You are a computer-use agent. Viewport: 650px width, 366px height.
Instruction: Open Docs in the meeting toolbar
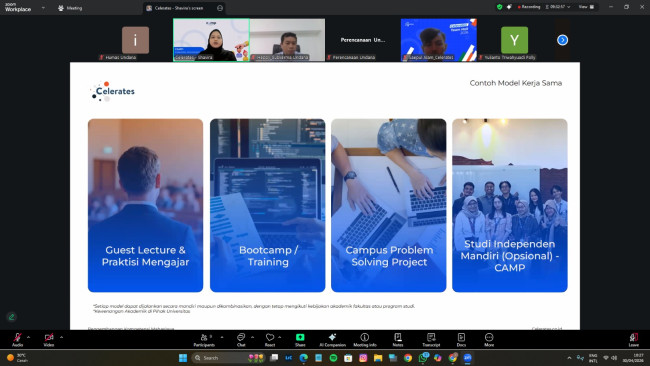click(461, 339)
